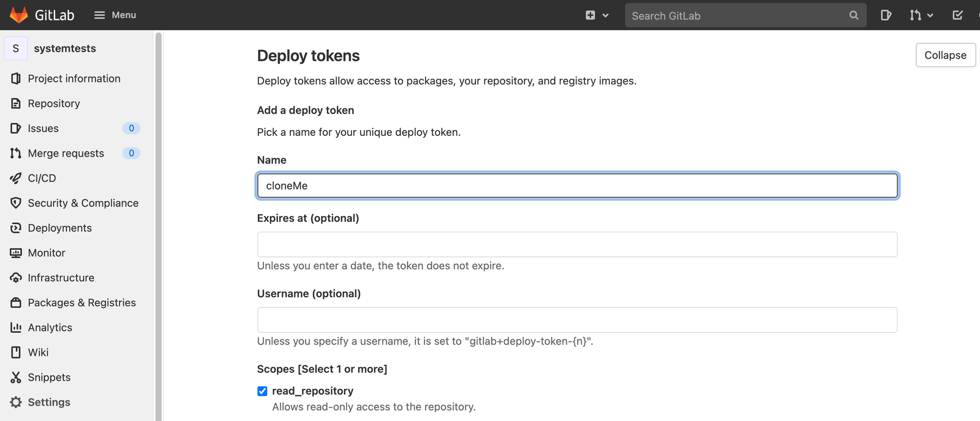Screen dimensions: 980x421
Task: Uncheck the read_repository scope checkbox
Action: point(262,391)
